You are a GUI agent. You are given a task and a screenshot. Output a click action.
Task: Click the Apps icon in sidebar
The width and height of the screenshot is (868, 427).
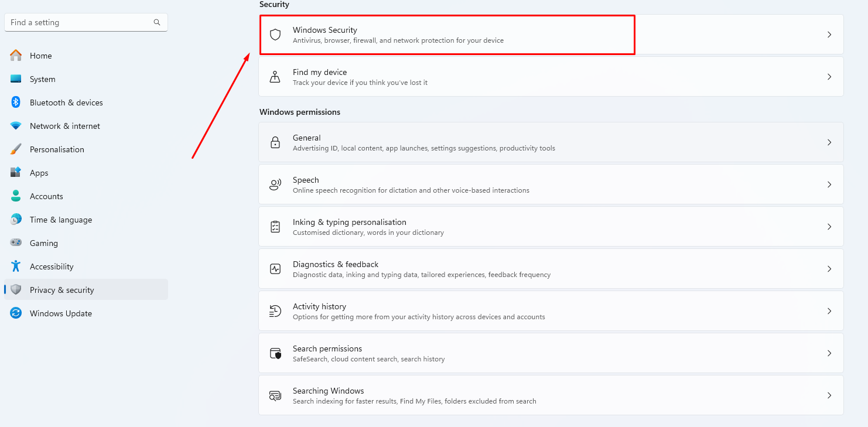(16, 173)
